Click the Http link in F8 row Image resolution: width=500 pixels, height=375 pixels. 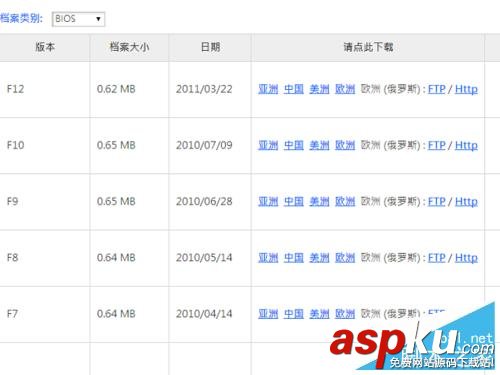(466, 258)
